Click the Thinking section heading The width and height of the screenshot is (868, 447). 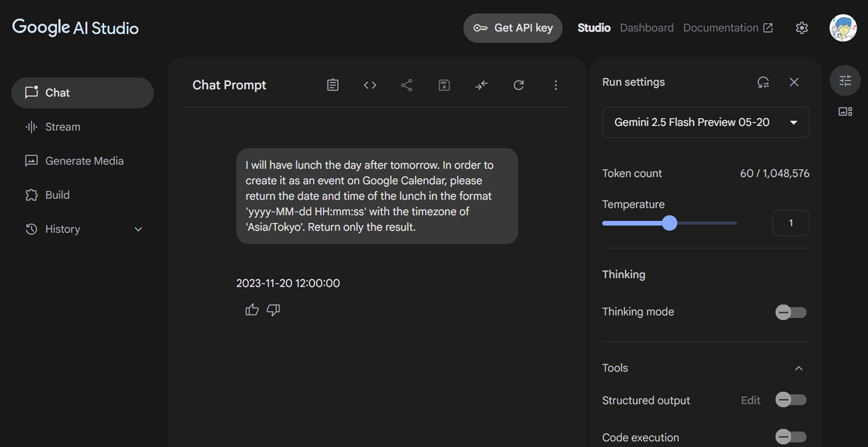pos(624,275)
